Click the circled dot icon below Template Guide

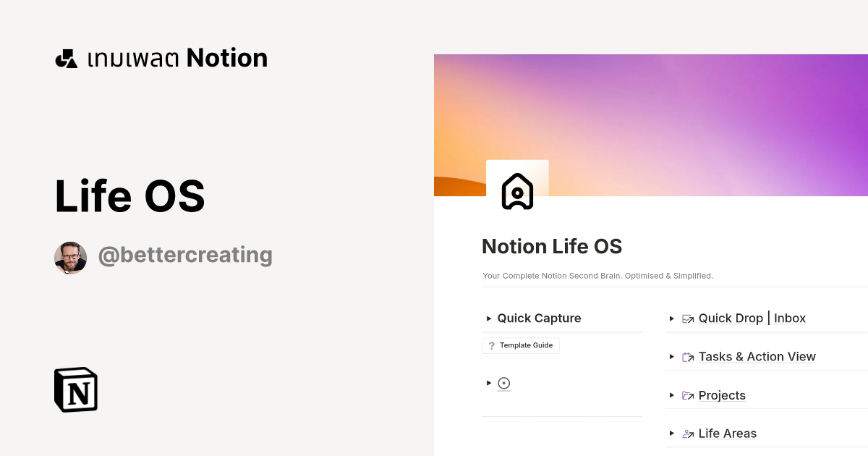point(503,383)
